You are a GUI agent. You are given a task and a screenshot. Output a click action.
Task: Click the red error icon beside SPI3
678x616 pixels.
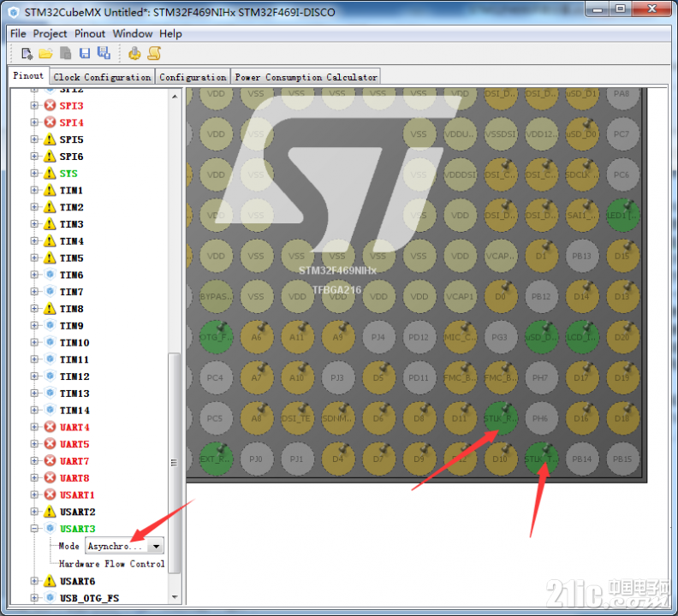tap(50, 105)
